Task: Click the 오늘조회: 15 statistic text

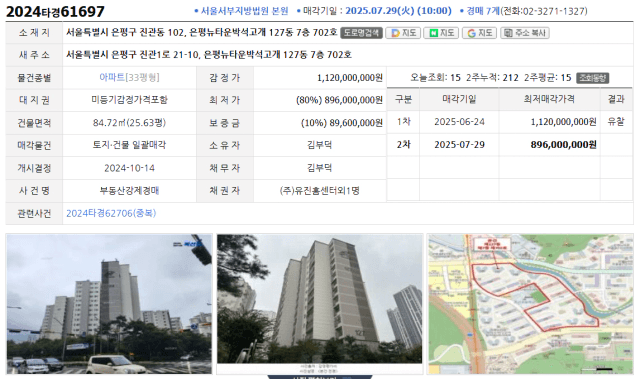Action: tap(435, 78)
